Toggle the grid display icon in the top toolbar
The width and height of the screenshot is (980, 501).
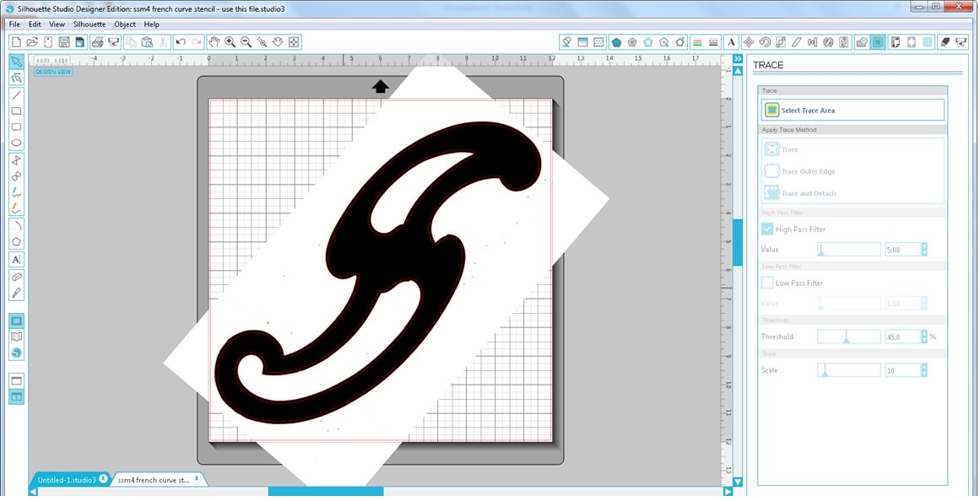point(928,42)
